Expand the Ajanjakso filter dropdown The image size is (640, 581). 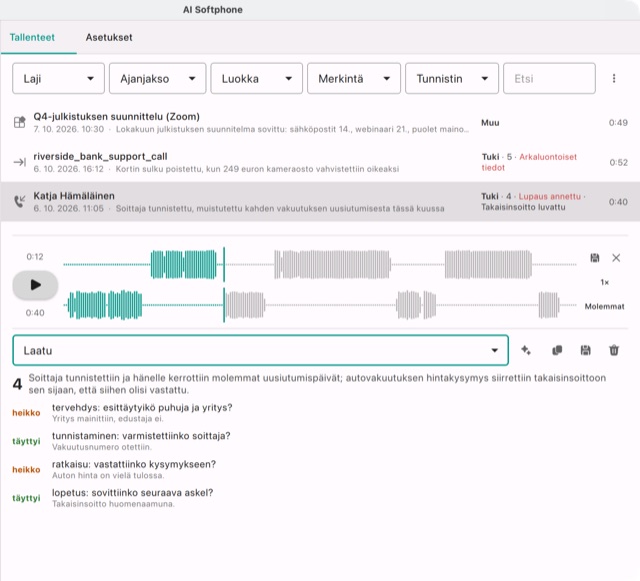(x=158, y=78)
